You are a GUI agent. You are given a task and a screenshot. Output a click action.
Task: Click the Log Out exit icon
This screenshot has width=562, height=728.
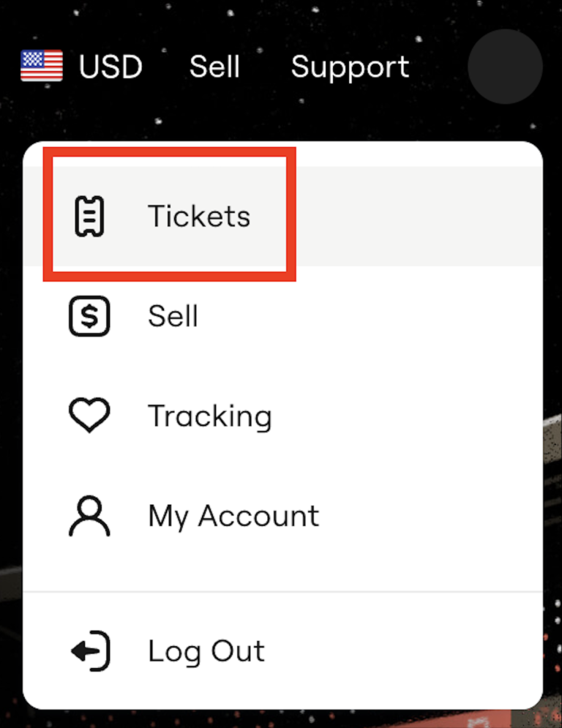89,650
